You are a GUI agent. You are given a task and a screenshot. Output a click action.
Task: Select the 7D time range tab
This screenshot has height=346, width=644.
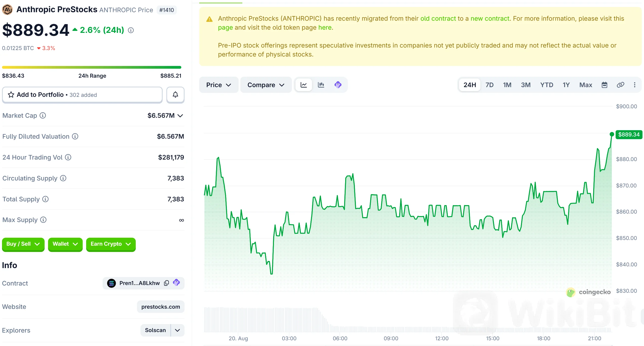point(489,85)
